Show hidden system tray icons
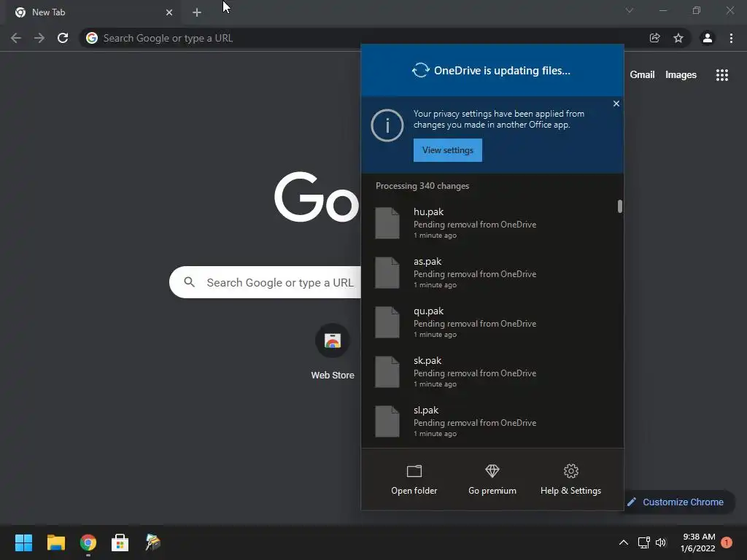This screenshot has width=747, height=560. (x=623, y=542)
